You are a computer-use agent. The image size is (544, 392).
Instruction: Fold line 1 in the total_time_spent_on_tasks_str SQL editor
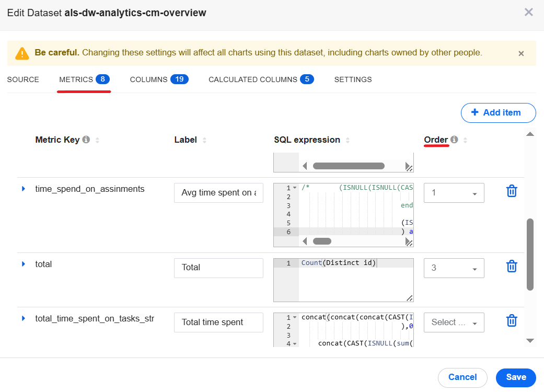(295, 317)
